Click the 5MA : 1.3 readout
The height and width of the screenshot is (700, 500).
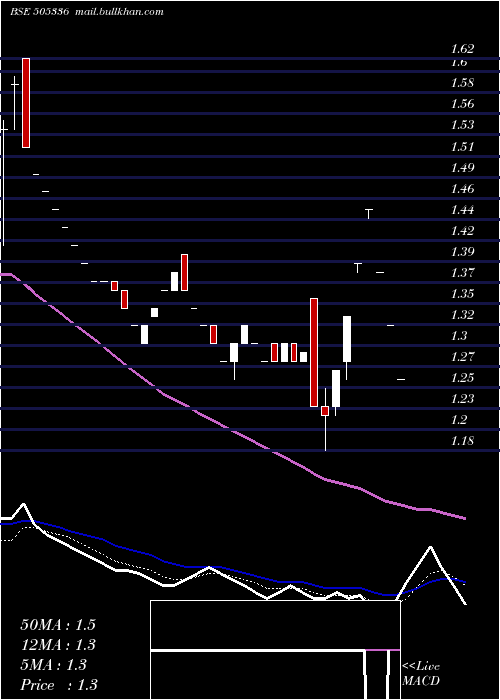point(54,665)
